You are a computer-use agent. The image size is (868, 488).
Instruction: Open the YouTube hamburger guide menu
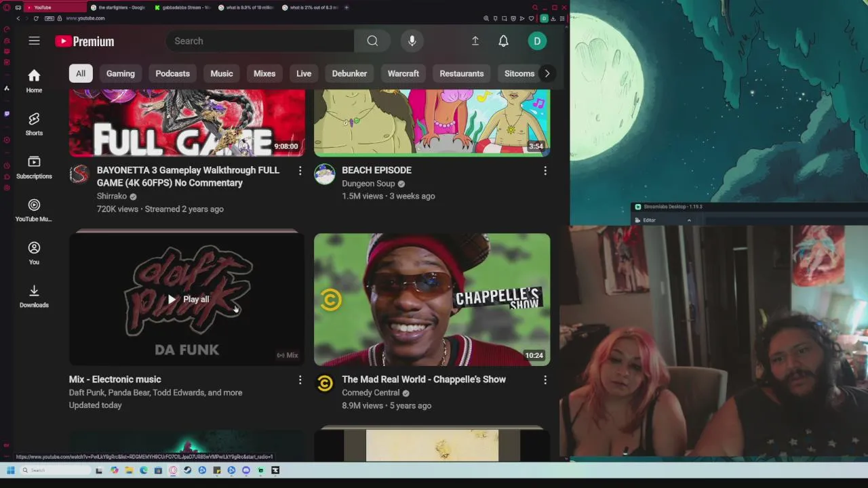point(34,41)
